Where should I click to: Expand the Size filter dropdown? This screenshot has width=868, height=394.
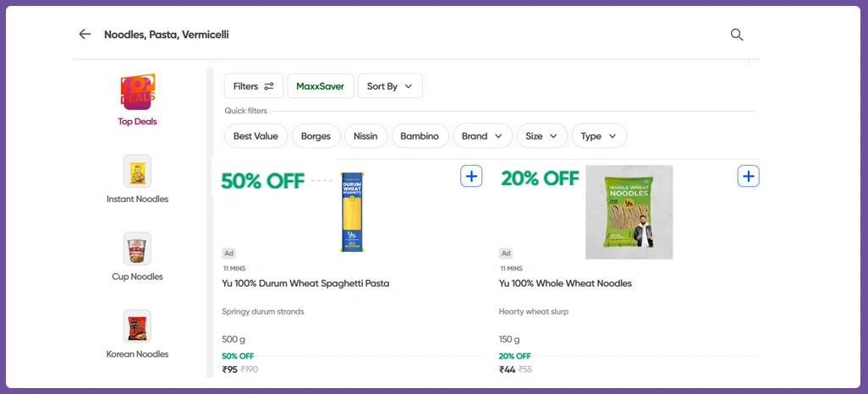pos(541,136)
